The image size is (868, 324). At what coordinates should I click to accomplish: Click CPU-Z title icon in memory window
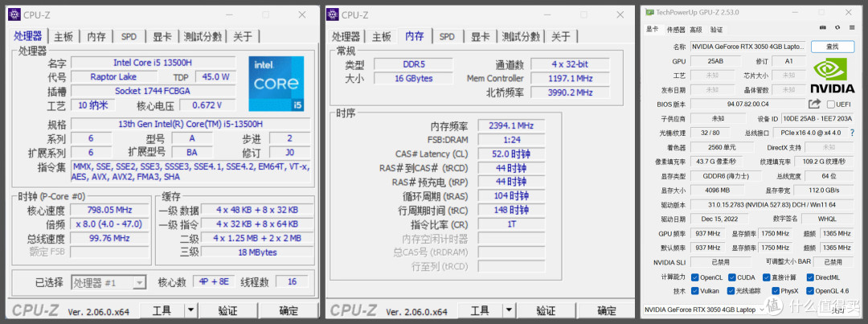point(332,14)
